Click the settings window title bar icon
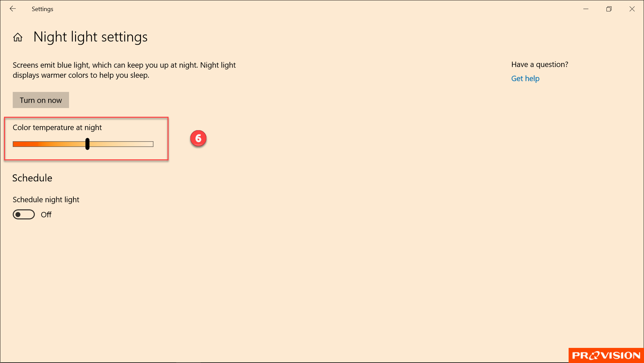This screenshot has width=644, height=363. click(12, 8)
